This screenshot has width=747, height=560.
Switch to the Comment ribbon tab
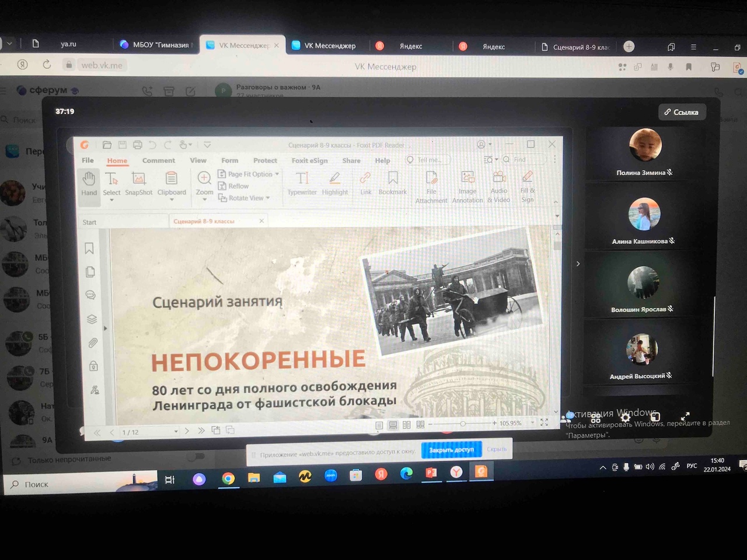pos(158,160)
